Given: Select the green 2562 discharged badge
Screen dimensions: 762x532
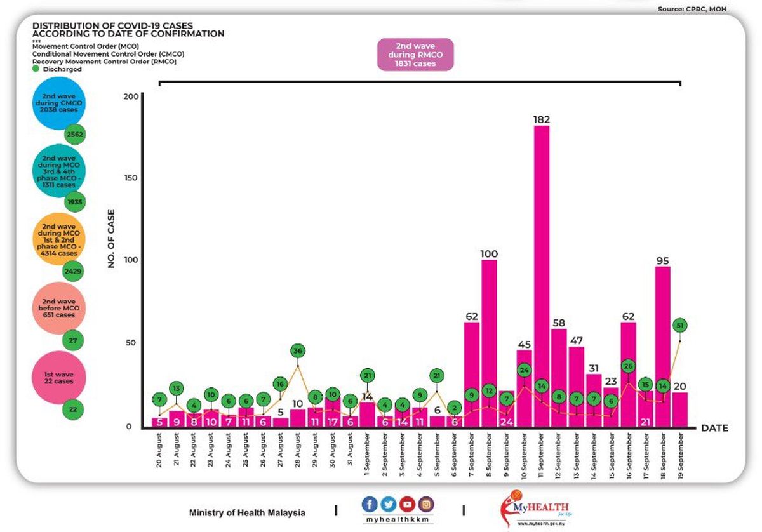Looking at the screenshot, I should pyautogui.click(x=74, y=135).
